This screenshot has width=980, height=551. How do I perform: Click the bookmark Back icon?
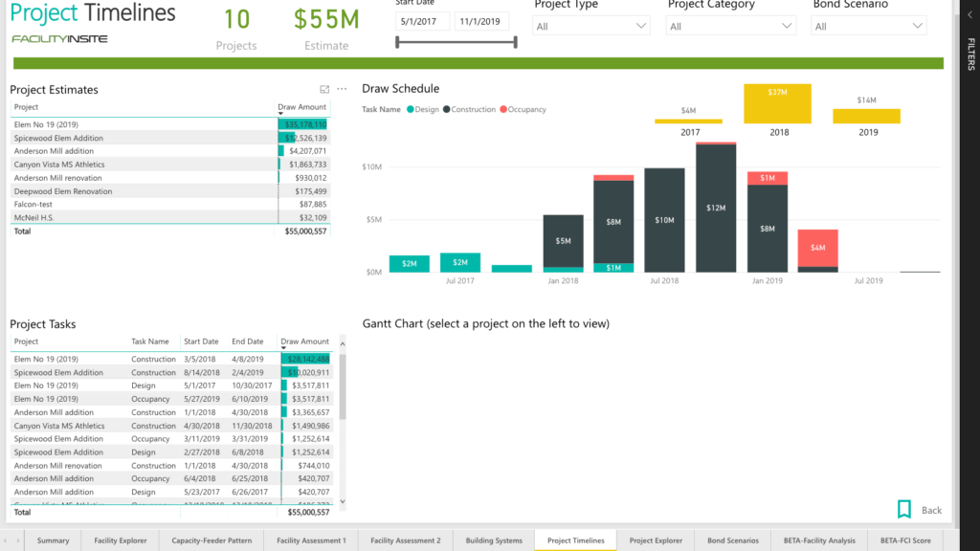904,509
